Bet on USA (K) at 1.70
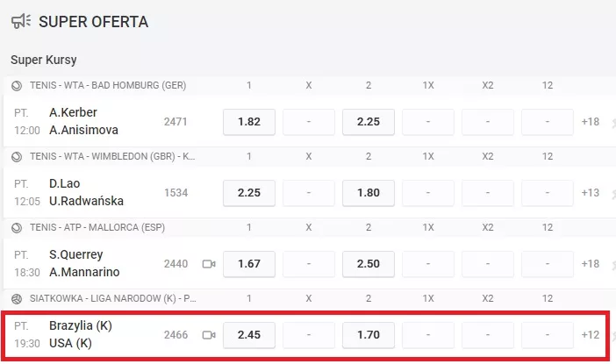The image size is (616, 364). tap(369, 335)
